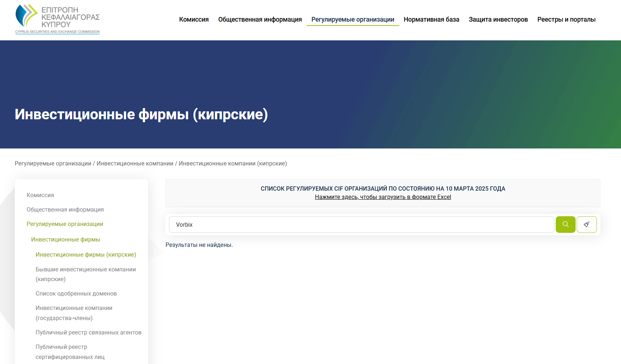Click breadcrumb Регулируемые организации
The width and height of the screenshot is (621, 364).
pos(53,164)
